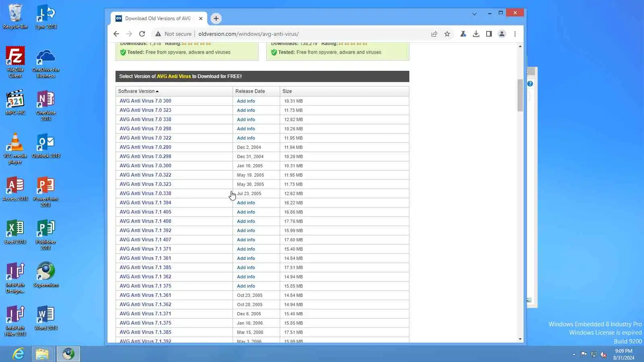Share this page using the share icon

pyautogui.click(x=434, y=34)
